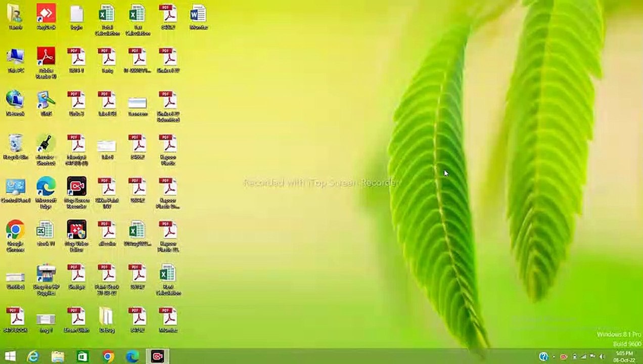
Task: Switch to iTop Screen Recorder in taskbar
Action: tap(157, 356)
